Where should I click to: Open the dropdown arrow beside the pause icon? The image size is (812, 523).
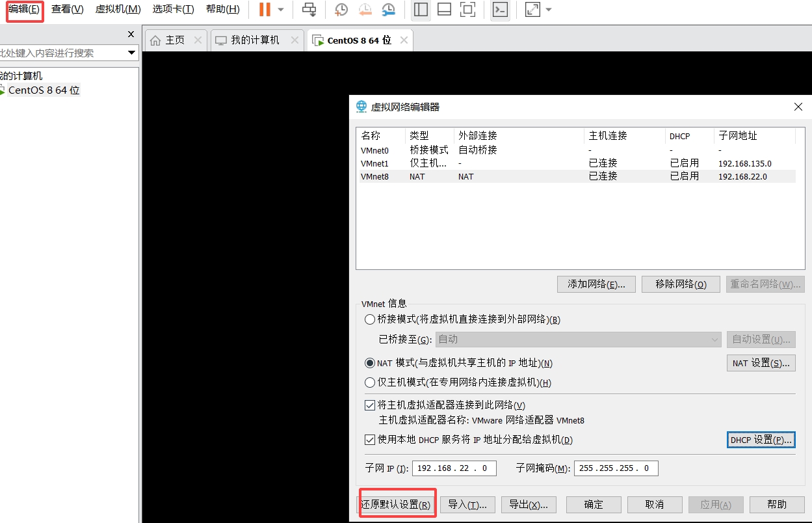pyautogui.click(x=281, y=10)
